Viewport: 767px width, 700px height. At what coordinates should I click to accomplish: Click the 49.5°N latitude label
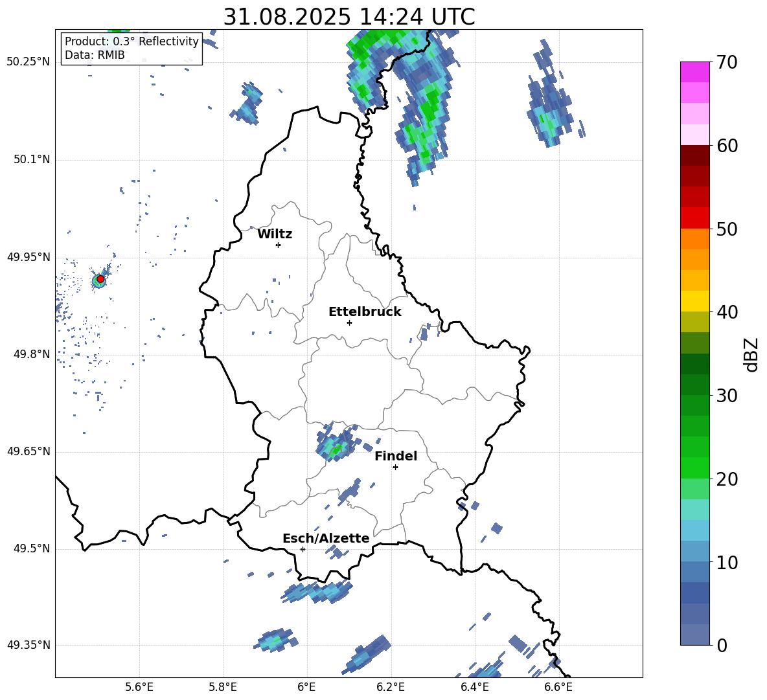(x=32, y=548)
